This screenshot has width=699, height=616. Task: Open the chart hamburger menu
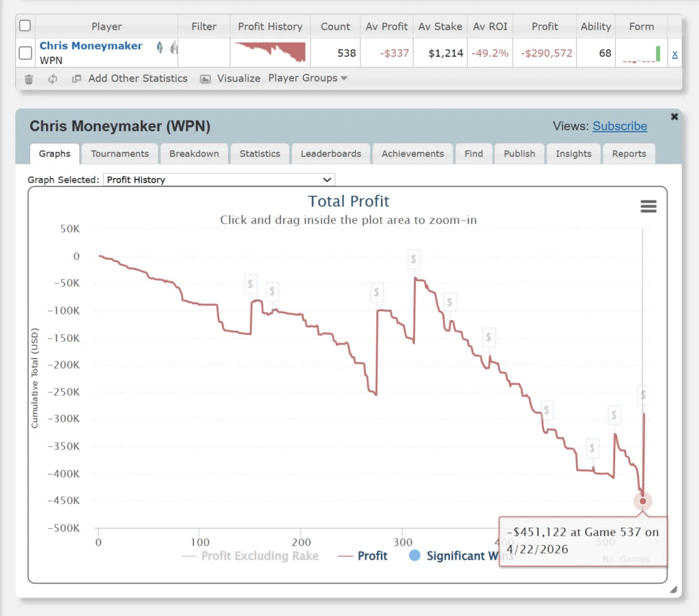pyautogui.click(x=648, y=207)
